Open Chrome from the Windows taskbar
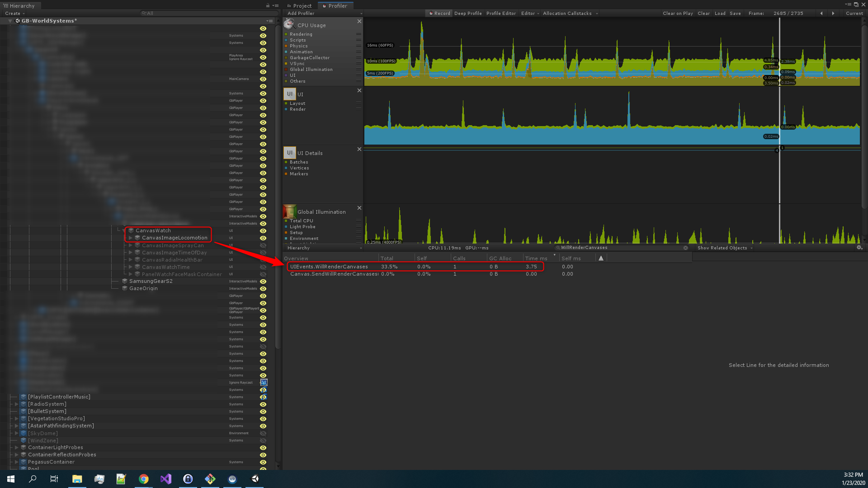The height and width of the screenshot is (488, 868). [144, 479]
